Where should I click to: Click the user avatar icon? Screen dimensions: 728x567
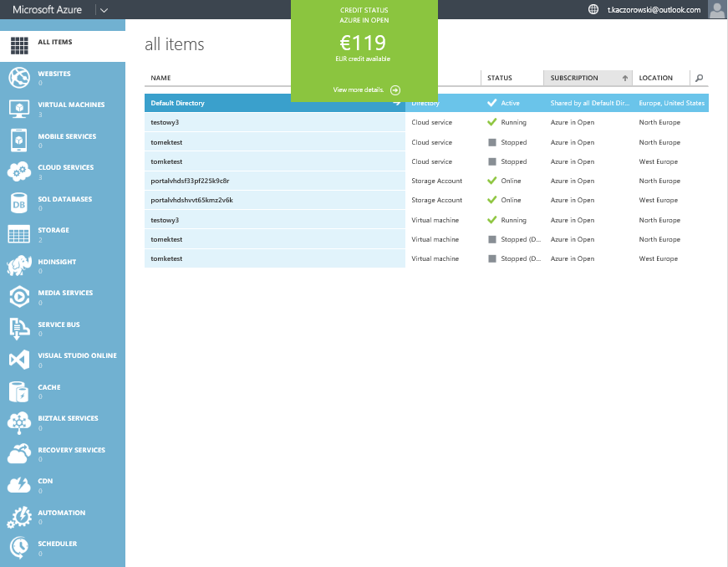point(718,9)
